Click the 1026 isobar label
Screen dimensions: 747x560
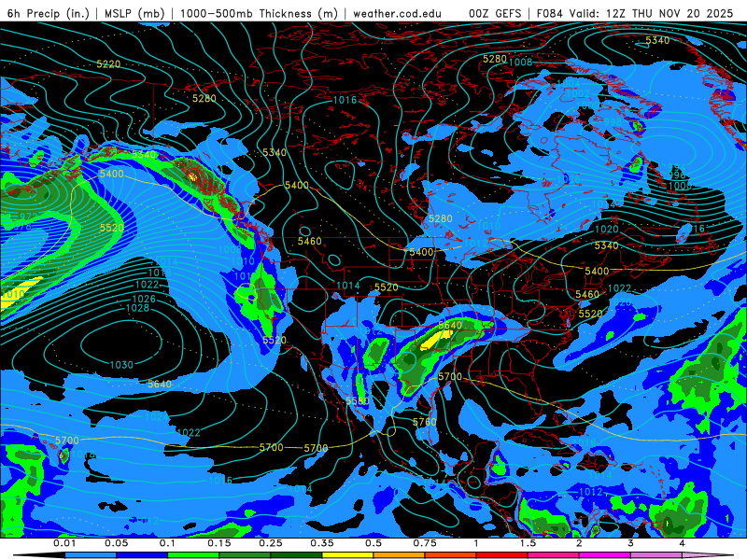point(144,299)
